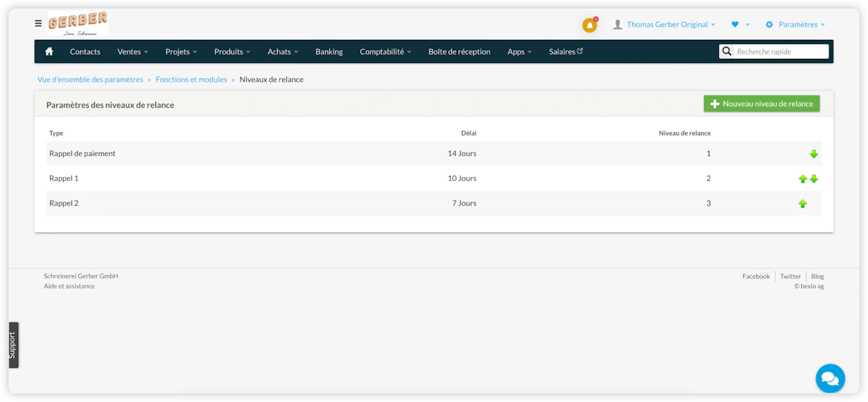Open the Support side tab
Image resolution: width=868 pixels, height=402 pixels.
[13, 345]
